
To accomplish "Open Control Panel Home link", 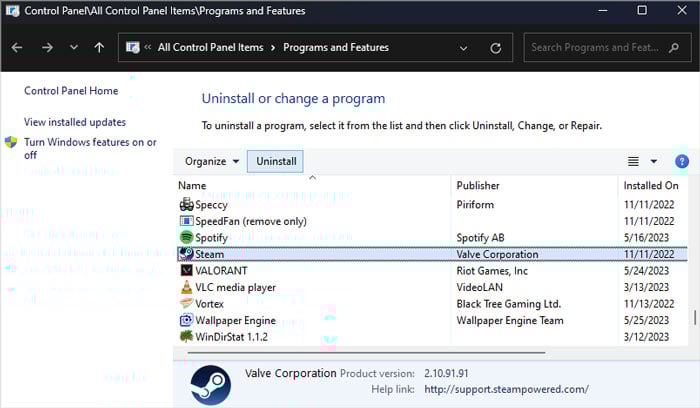I will 71,91.
